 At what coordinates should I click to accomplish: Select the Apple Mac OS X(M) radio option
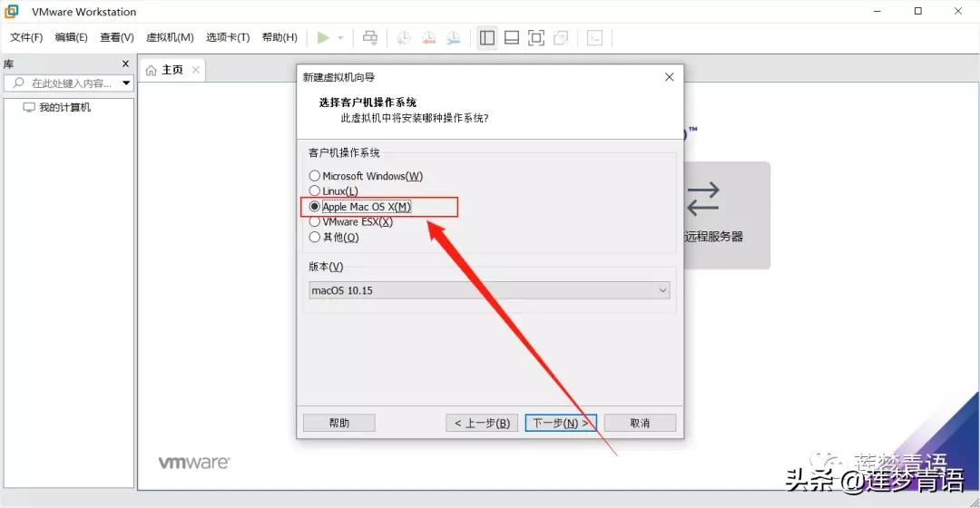click(360, 207)
